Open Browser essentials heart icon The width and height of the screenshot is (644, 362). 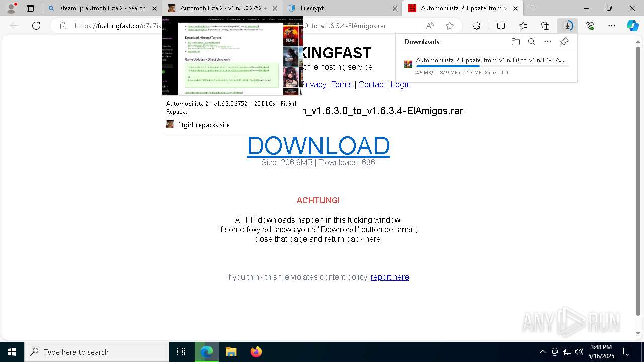pyautogui.click(x=590, y=26)
